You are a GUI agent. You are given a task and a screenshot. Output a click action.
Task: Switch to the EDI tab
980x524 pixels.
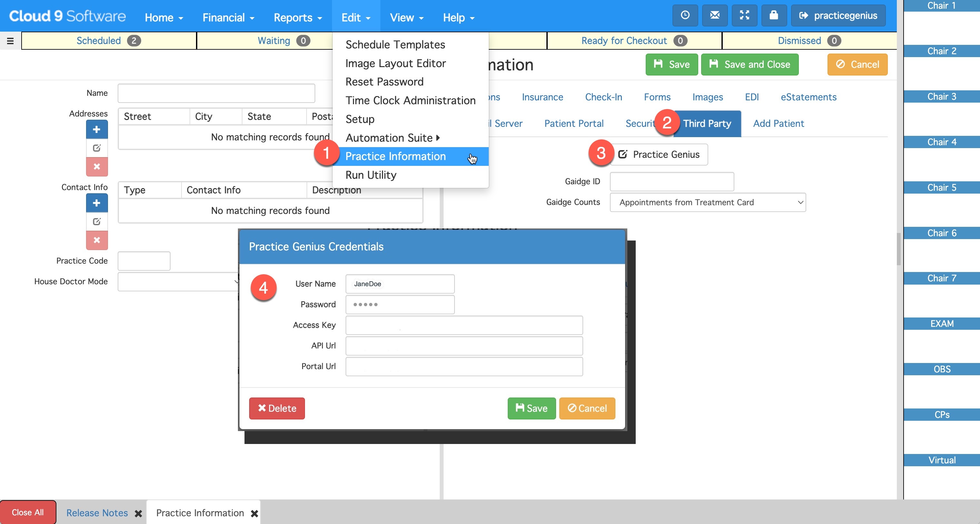(752, 97)
